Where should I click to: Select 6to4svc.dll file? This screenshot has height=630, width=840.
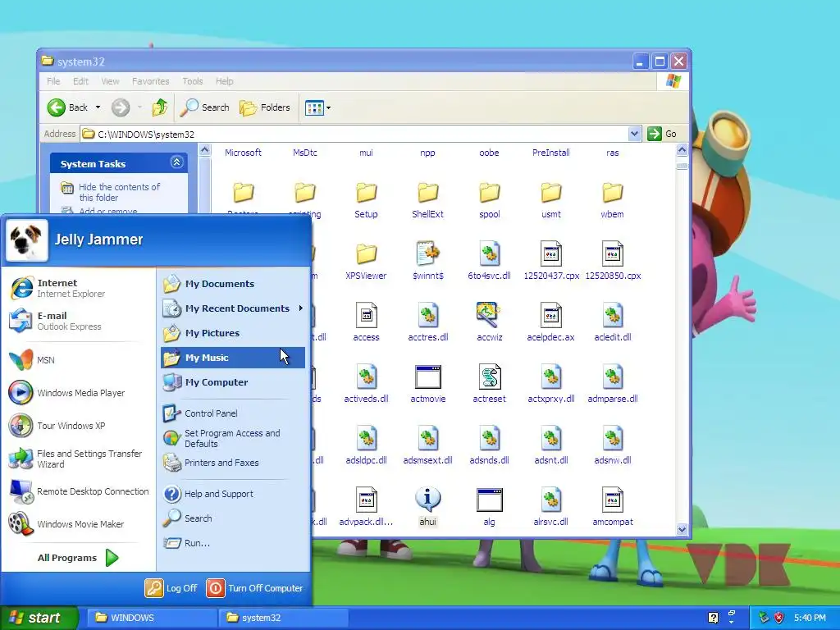click(489, 262)
